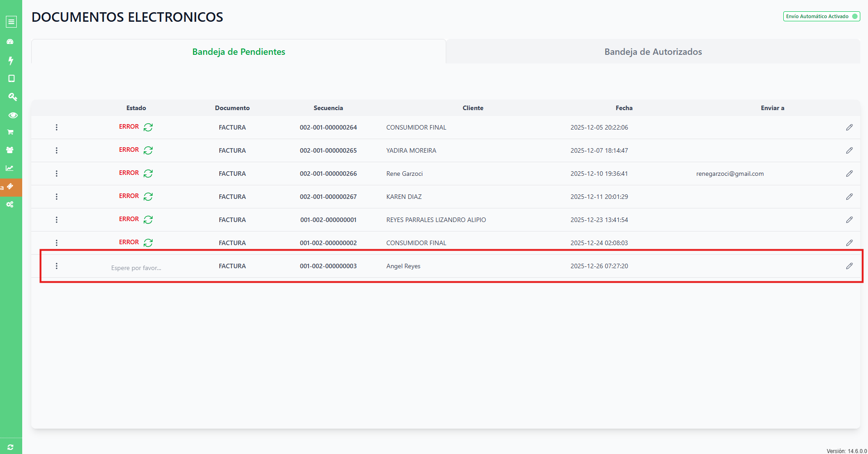Retry sending invoice 001-002-000000001
868x454 pixels.
tap(148, 220)
